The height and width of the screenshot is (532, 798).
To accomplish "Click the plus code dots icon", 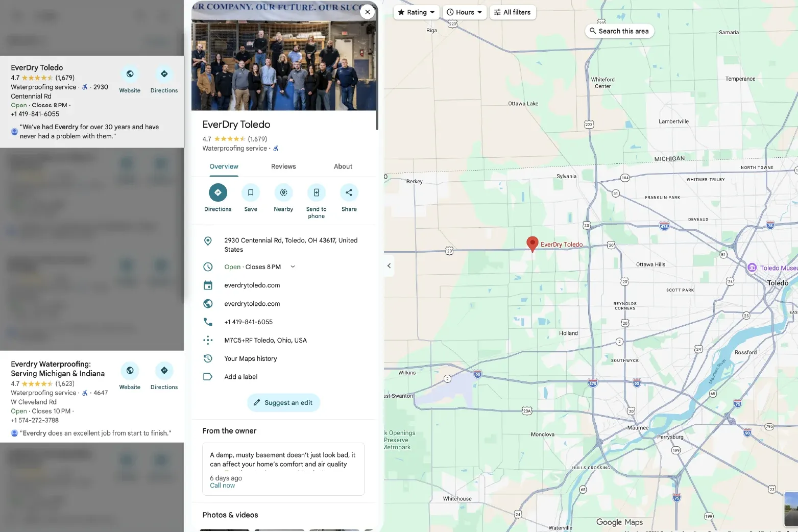I will [x=208, y=340].
